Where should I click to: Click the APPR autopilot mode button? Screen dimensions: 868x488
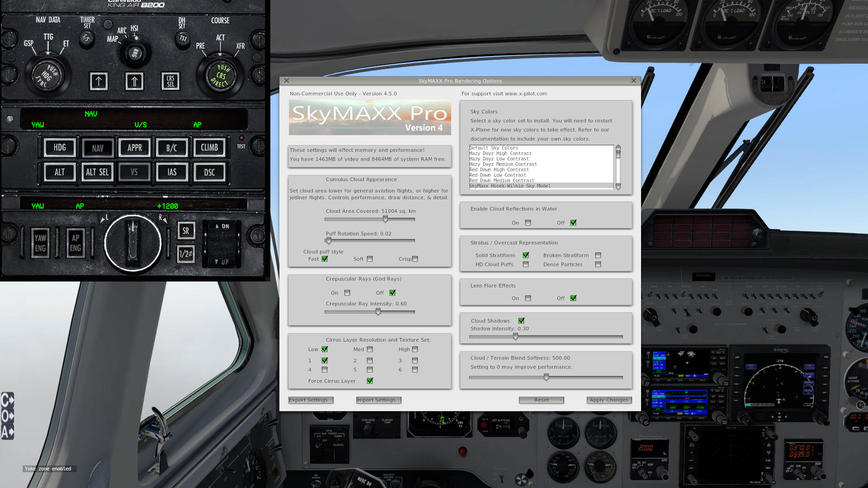(134, 147)
